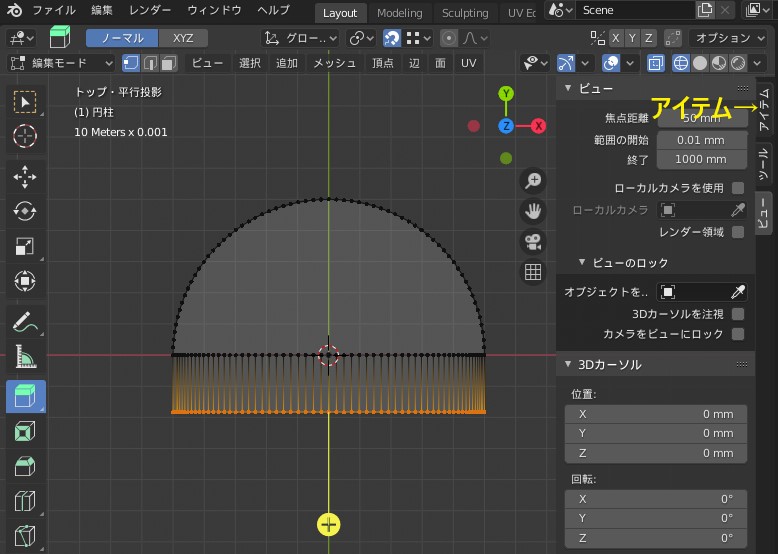Choose the Move tool

(x=25, y=177)
